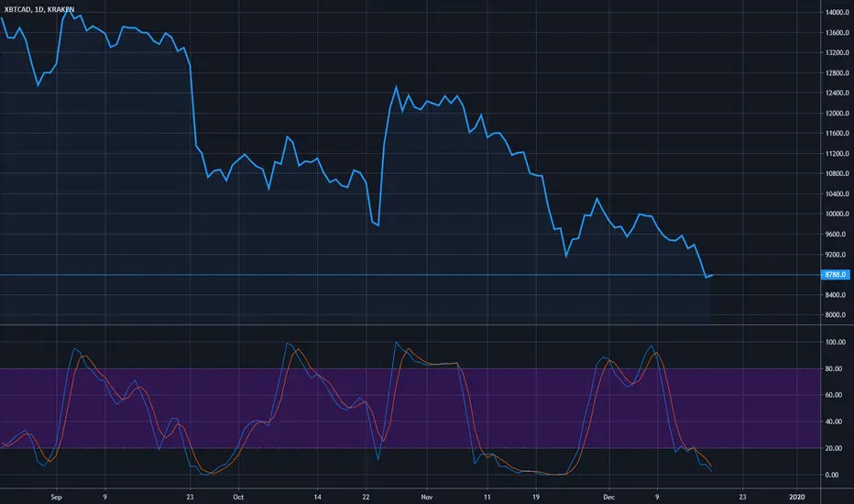
Task: Click the 9200.0 price axis label
Action: point(837,255)
